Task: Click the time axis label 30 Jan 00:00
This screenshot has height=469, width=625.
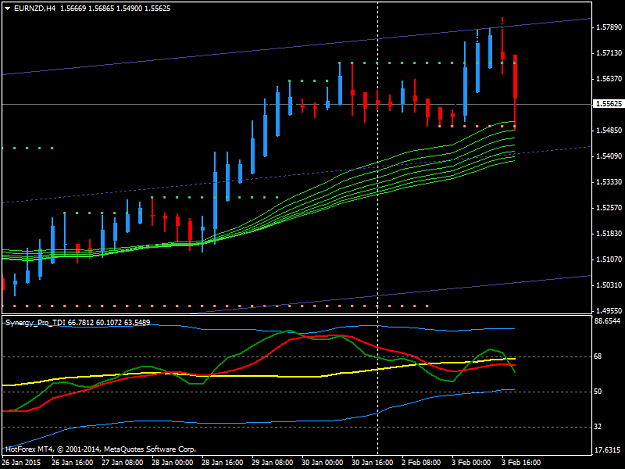Action: [x=322, y=463]
